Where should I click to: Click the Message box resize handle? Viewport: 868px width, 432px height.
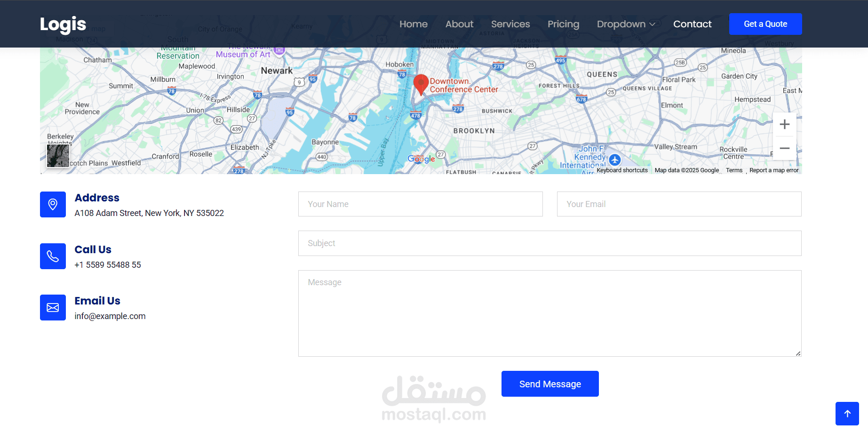(x=798, y=353)
